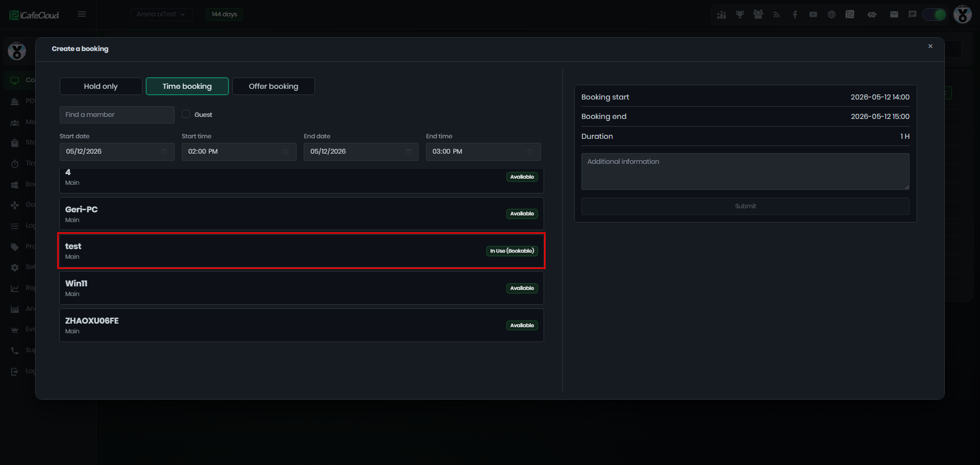Select the ZHAOXU06FE computer row
The image size is (980, 465).
302,325
